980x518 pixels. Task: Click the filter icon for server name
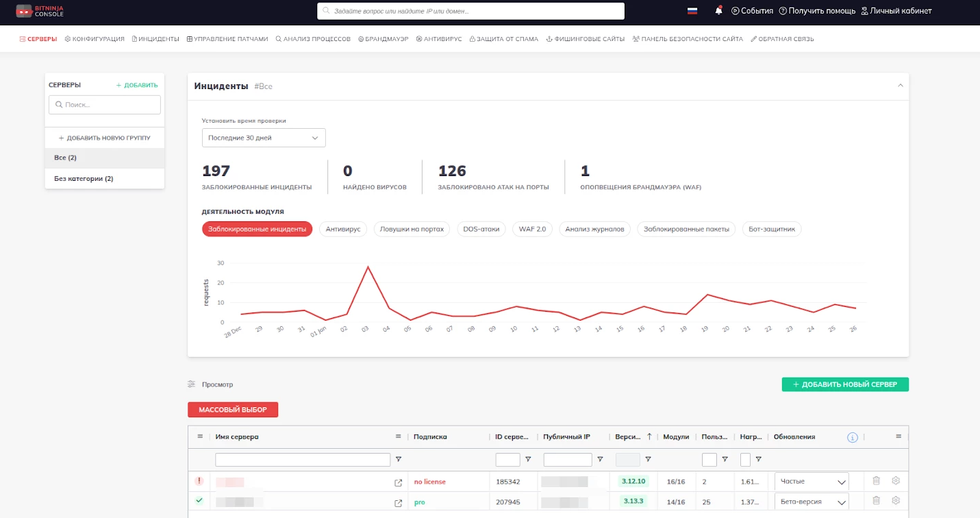pyautogui.click(x=399, y=460)
